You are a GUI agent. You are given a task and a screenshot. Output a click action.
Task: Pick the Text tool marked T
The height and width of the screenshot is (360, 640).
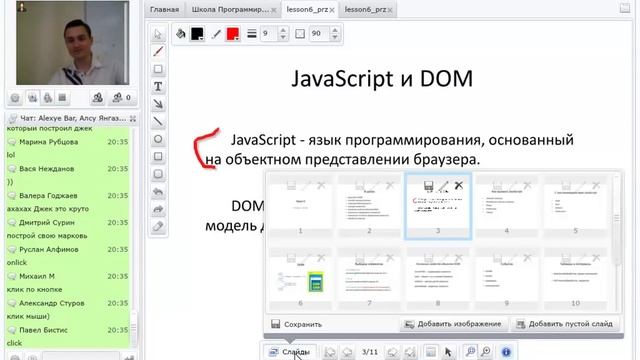[158, 87]
